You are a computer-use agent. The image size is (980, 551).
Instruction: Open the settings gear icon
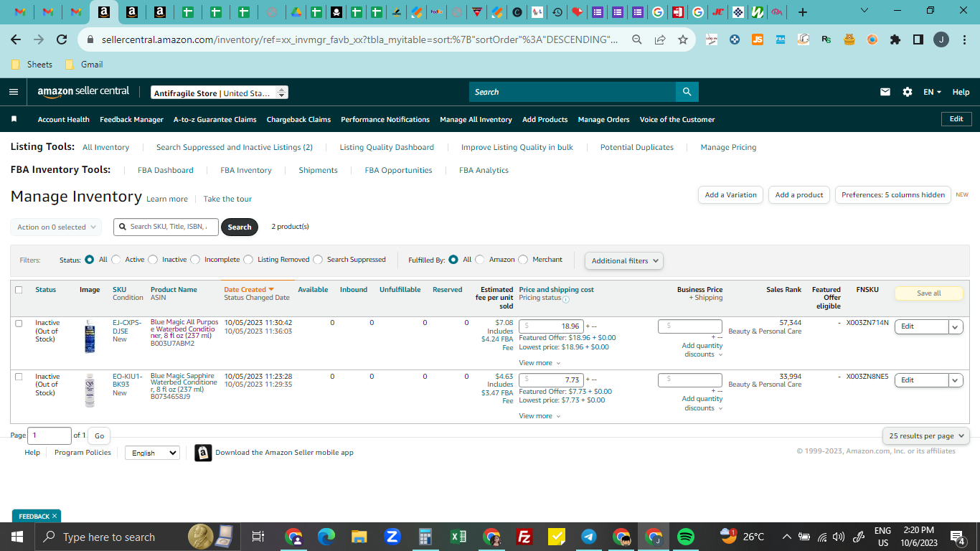[x=908, y=92]
